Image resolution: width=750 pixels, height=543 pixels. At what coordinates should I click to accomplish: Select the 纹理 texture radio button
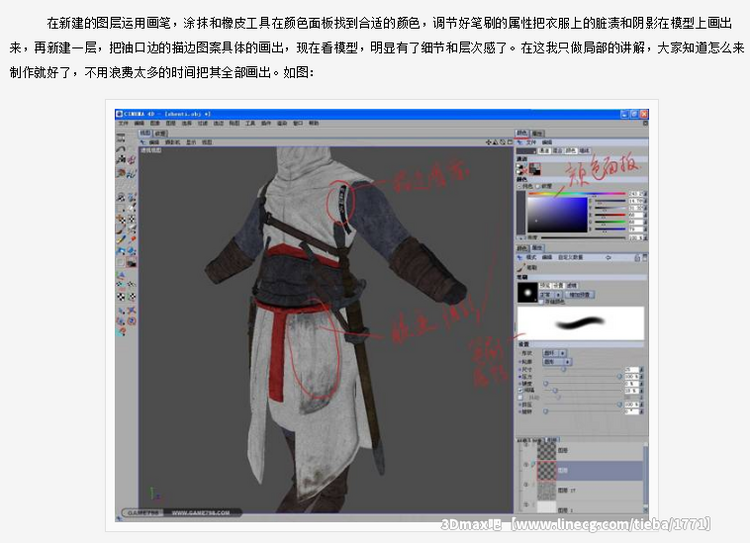point(538,187)
